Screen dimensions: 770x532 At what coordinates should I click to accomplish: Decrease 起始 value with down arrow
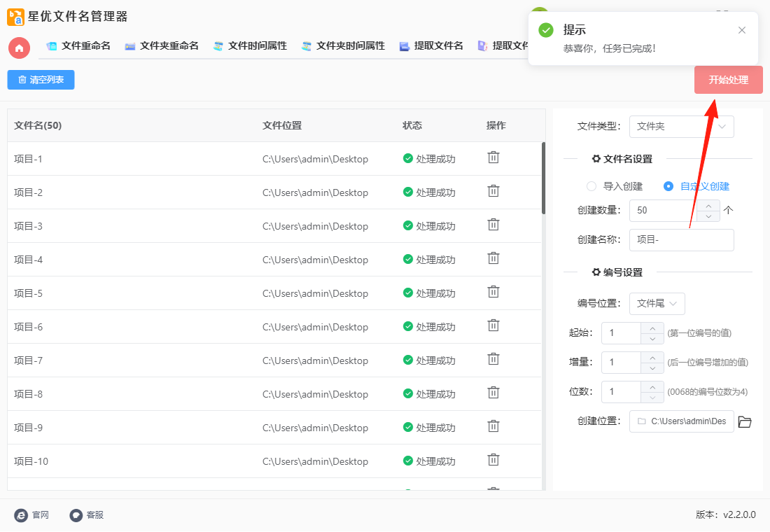click(652, 339)
